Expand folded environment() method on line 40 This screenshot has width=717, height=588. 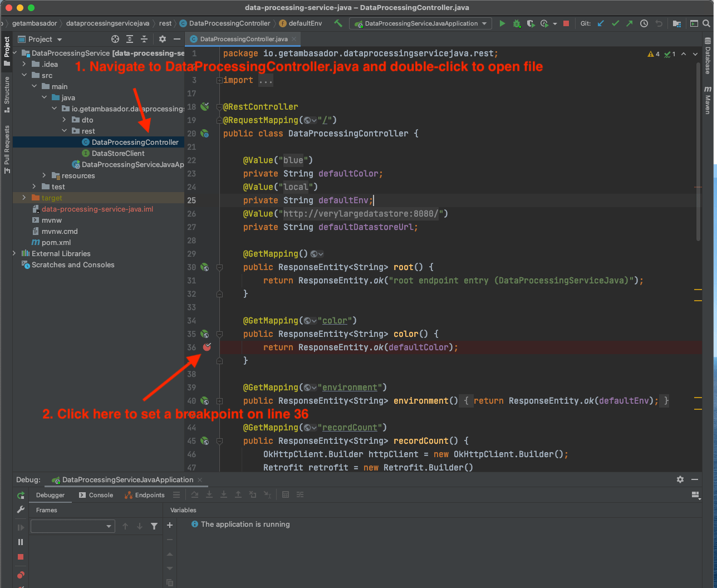(x=219, y=401)
